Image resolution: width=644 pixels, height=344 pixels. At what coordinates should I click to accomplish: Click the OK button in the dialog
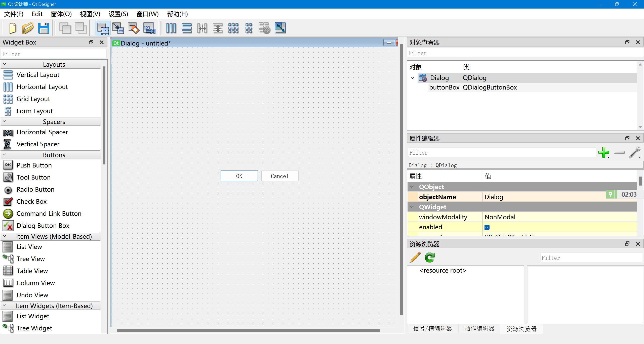pyautogui.click(x=239, y=176)
